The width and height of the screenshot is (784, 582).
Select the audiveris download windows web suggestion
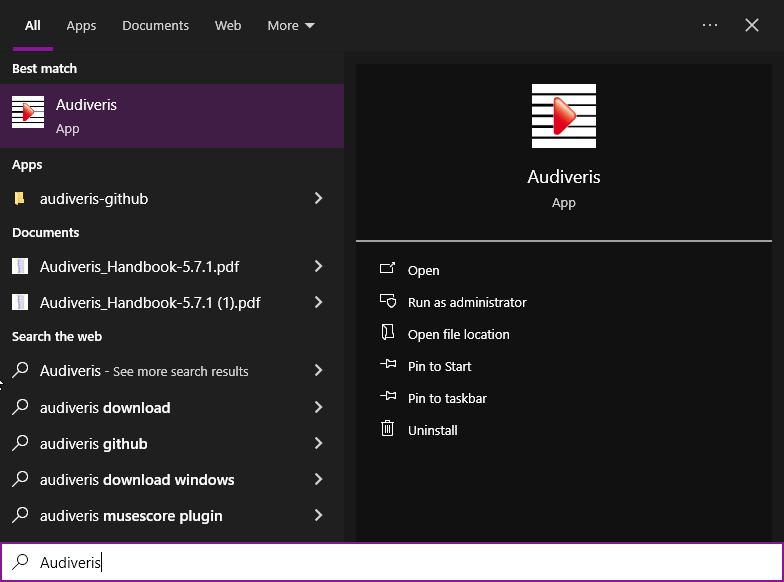pyautogui.click(x=137, y=480)
